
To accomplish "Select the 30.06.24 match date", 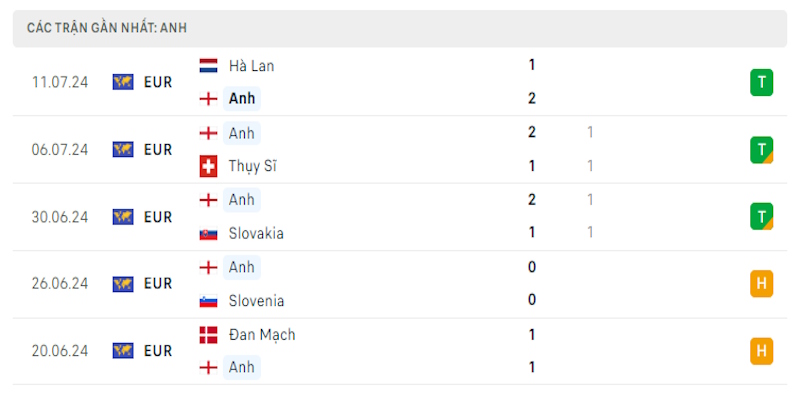I will 60,217.
